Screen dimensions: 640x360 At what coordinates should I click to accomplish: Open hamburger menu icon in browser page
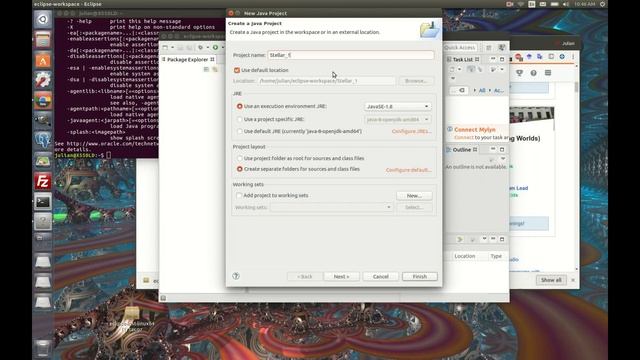point(548,73)
